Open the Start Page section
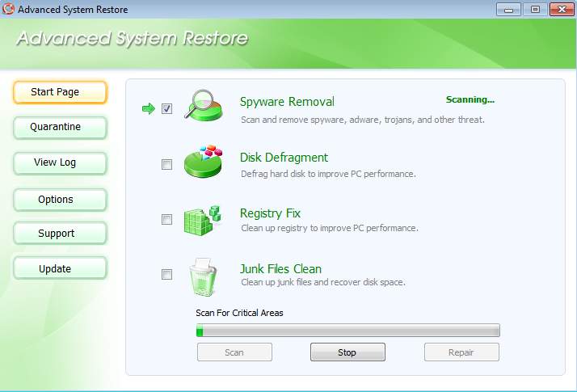This screenshot has width=577, height=392. pos(60,92)
